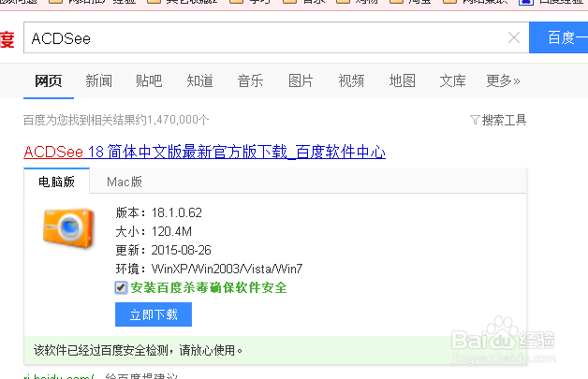Open the 贴吧 tab

(149, 80)
